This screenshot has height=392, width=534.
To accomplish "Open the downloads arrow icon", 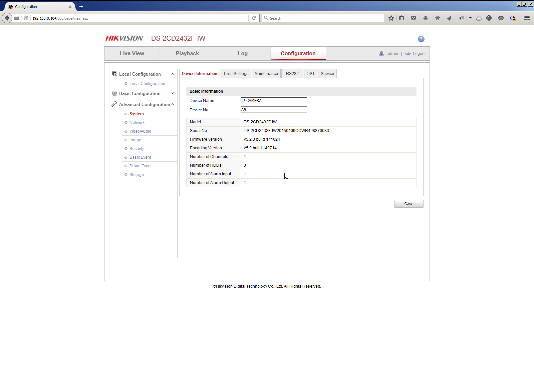I will coord(426,18).
